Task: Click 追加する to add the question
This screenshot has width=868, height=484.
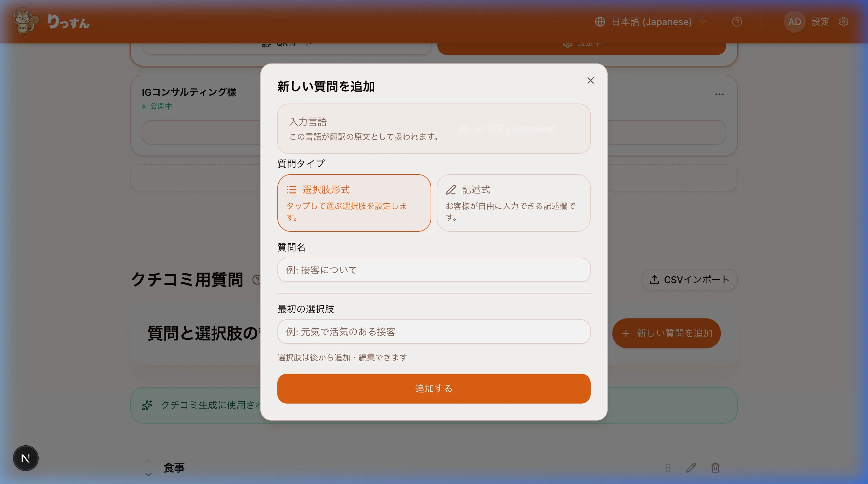Action: [x=434, y=389]
